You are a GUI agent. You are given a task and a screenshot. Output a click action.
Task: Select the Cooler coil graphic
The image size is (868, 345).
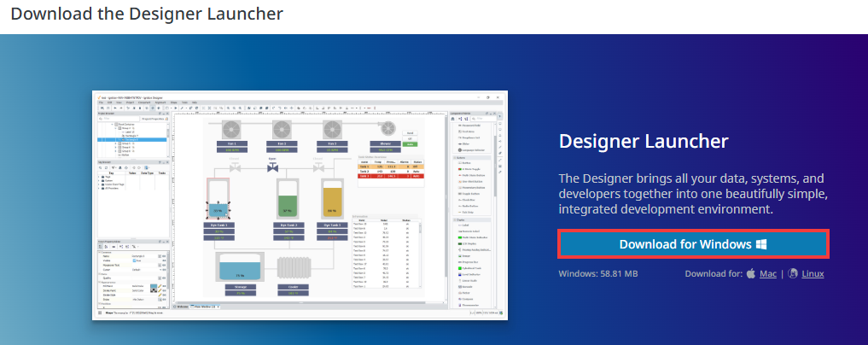(x=292, y=268)
